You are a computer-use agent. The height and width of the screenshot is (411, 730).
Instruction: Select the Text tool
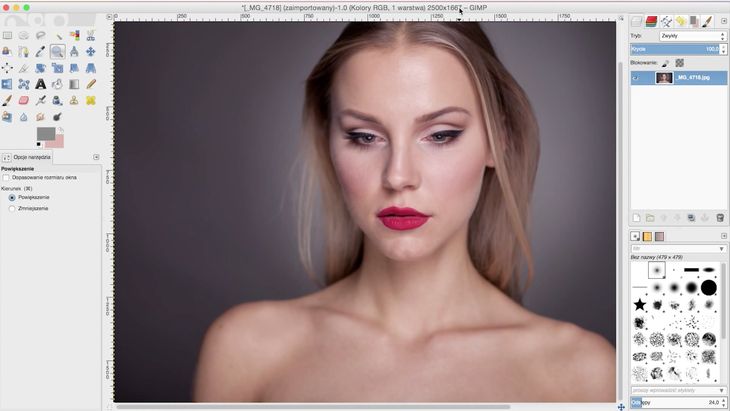pos(41,84)
